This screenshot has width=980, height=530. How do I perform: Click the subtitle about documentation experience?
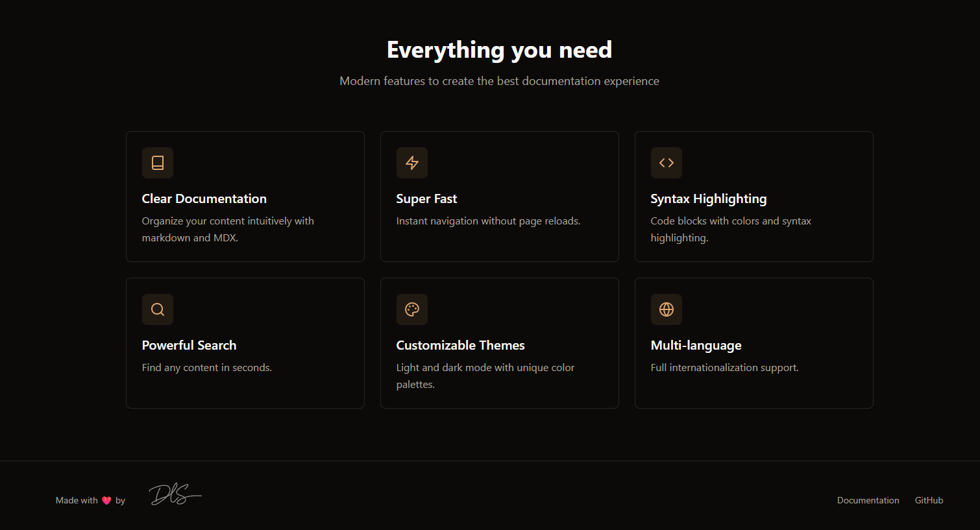pyautogui.click(x=498, y=80)
